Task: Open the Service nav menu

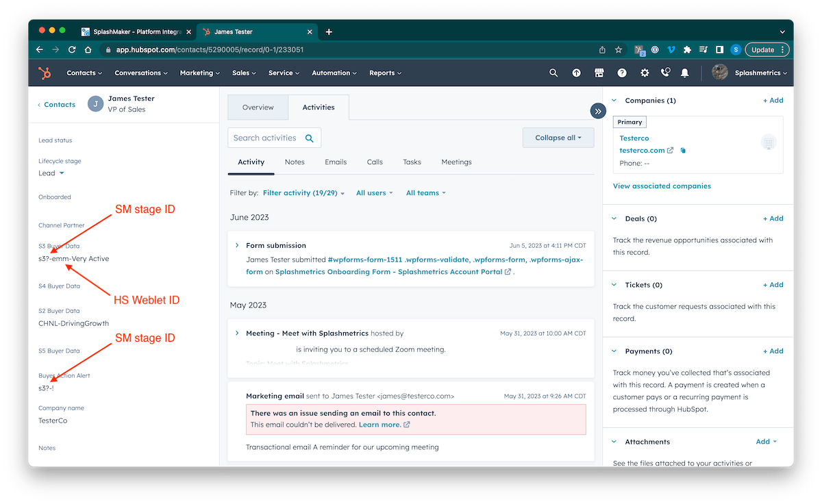Action: point(284,73)
